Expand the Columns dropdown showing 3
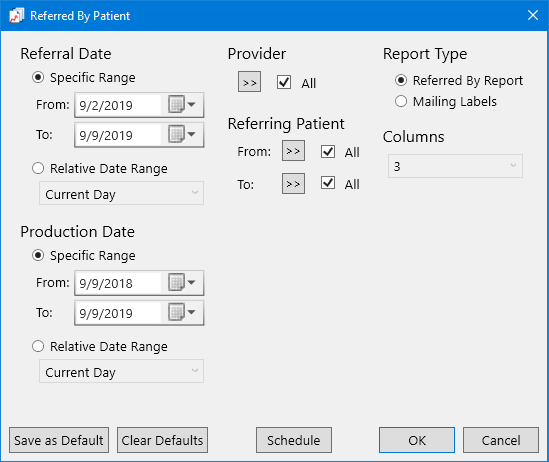549x462 pixels. (x=455, y=166)
